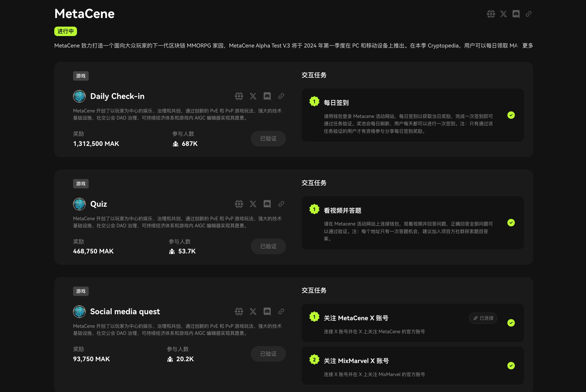Open MetaCene X profile icon in header
This screenshot has width=586, height=392.
pos(503,14)
